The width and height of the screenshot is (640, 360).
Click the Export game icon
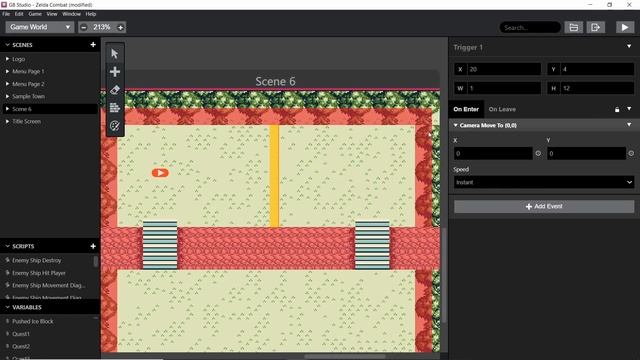coord(596,27)
